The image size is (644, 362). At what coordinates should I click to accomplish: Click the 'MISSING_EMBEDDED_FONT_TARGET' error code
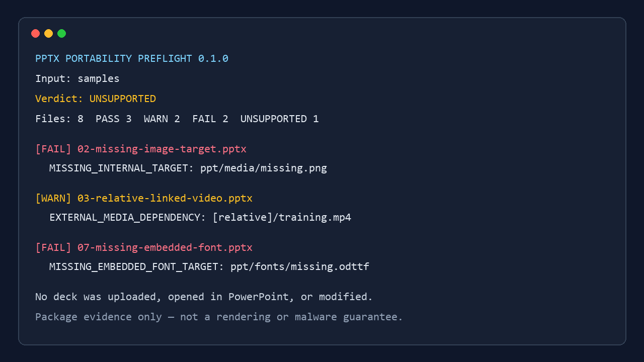click(134, 267)
